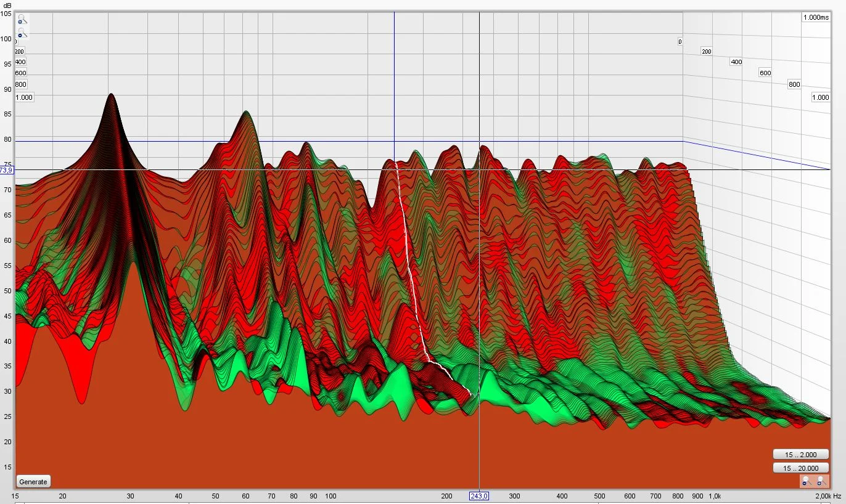Set frequency range with the 15 .. 20.000 button
846x504 pixels.
800,468
